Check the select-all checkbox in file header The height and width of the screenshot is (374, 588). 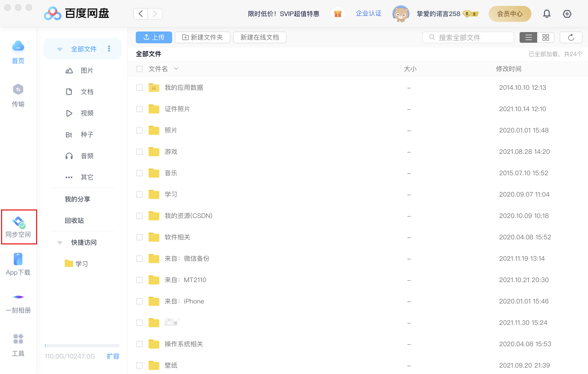pyautogui.click(x=139, y=69)
